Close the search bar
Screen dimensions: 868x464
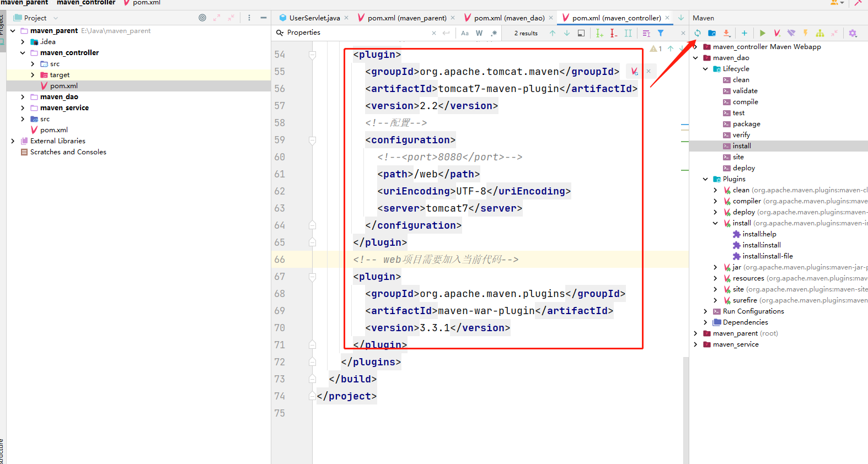coord(683,33)
